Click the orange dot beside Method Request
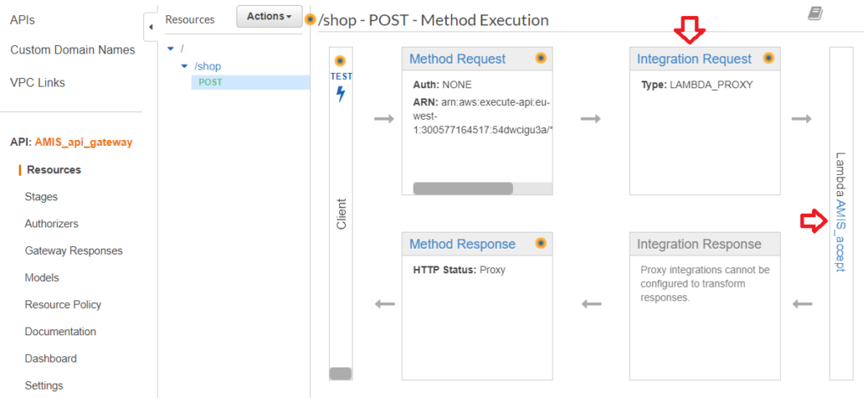The width and height of the screenshot is (868, 398). tap(541, 59)
